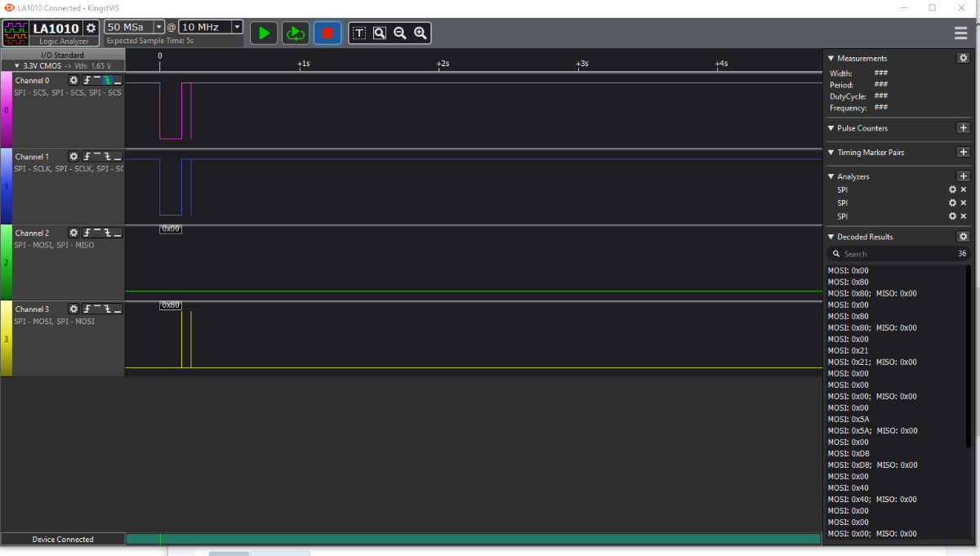Open the 10 MHz sample rate dropdown
Viewport: 980px width, 556px height.
pos(237,27)
